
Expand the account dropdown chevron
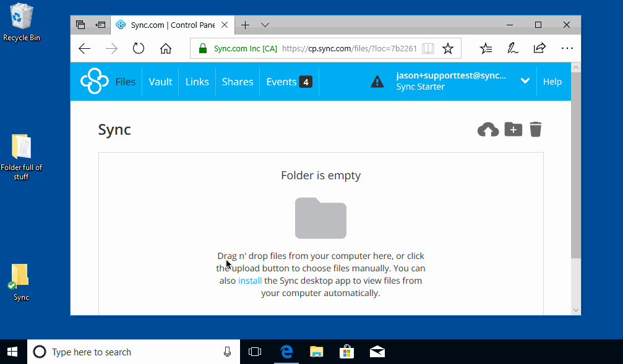click(525, 81)
